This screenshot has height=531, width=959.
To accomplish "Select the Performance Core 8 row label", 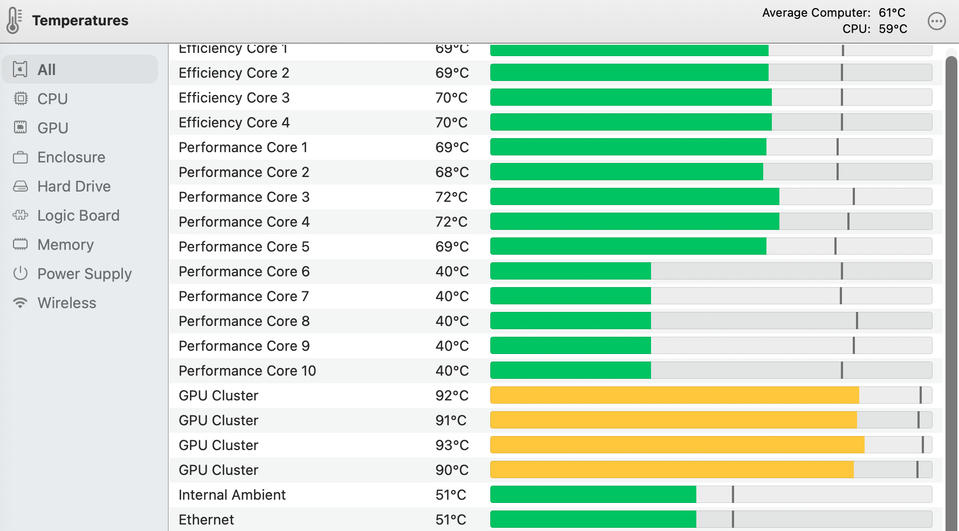I will (x=244, y=321).
